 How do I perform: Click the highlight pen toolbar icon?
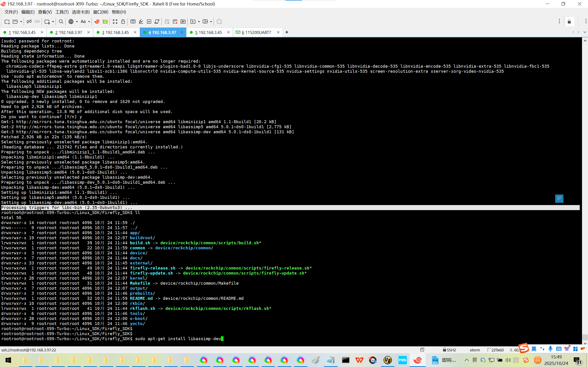141,22
